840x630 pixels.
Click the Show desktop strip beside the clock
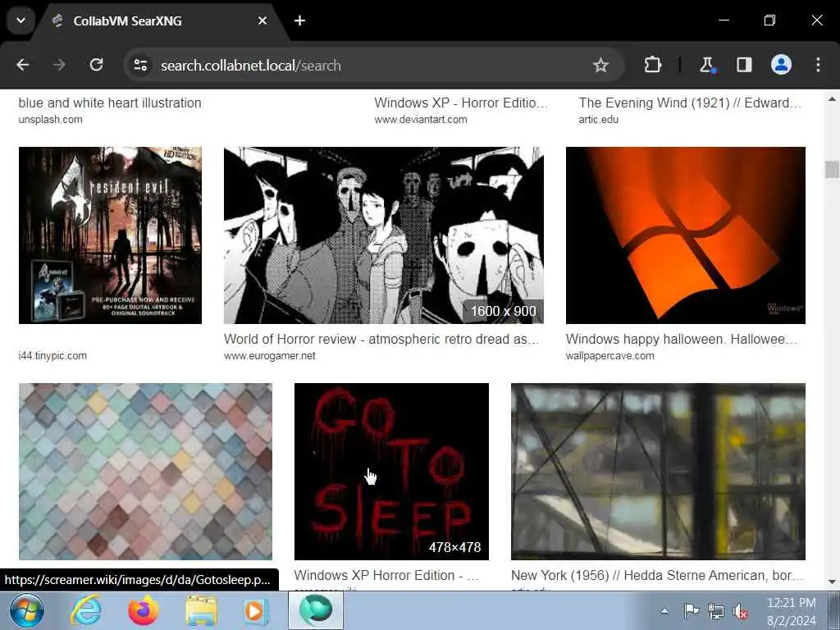coord(833,610)
